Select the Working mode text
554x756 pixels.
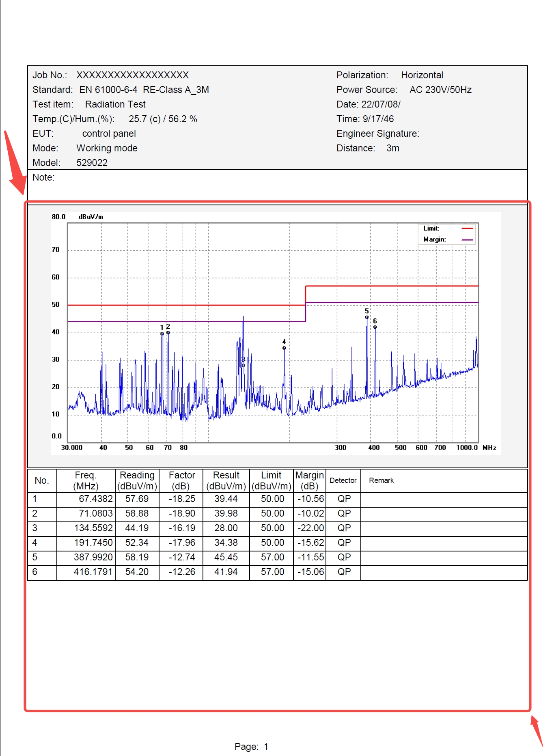pyautogui.click(x=107, y=148)
